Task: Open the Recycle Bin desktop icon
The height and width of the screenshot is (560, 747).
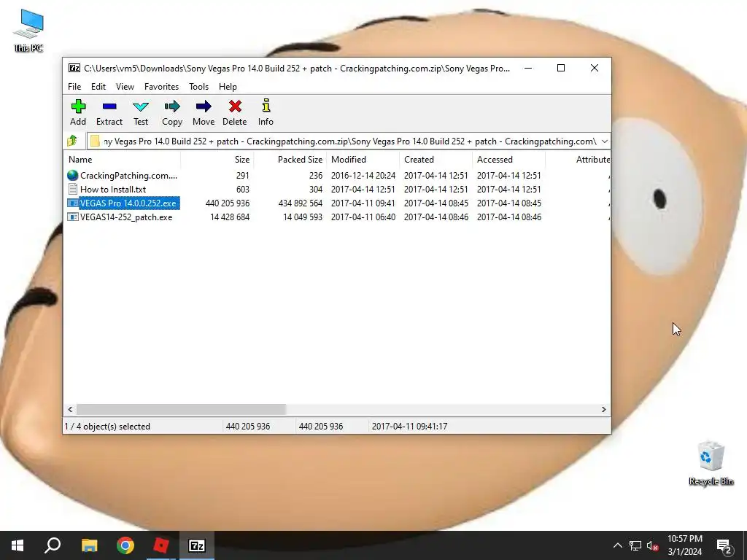Action: click(x=711, y=463)
